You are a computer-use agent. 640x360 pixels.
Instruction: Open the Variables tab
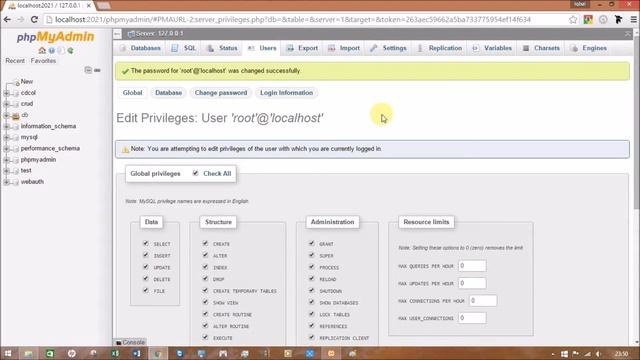coord(492,48)
